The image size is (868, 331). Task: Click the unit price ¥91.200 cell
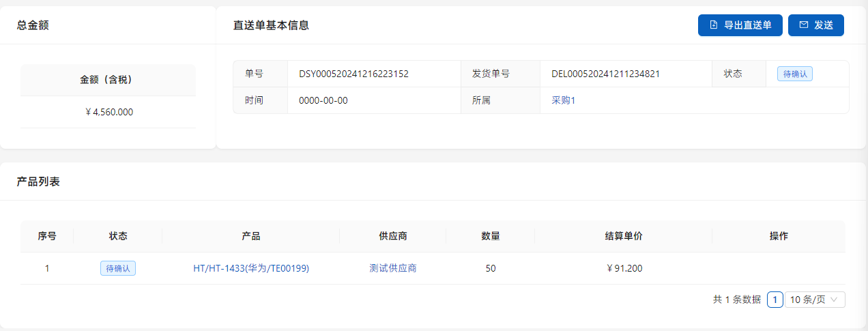(x=624, y=268)
